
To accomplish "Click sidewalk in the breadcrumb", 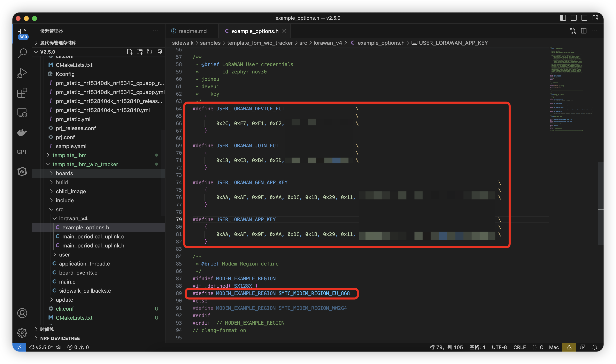I will tap(183, 43).
